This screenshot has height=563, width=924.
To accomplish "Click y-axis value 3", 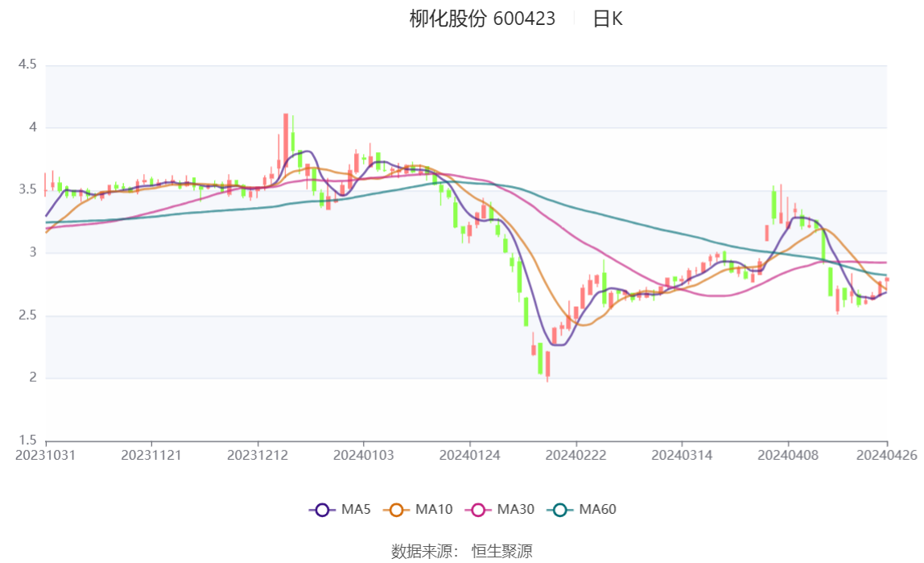I will click(x=33, y=252).
